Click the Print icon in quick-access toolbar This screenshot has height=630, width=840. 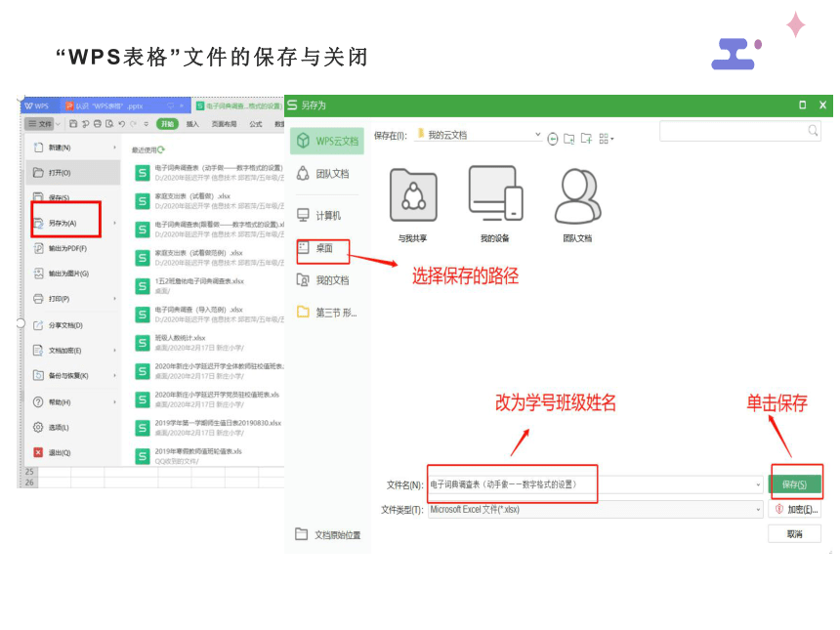(98, 124)
